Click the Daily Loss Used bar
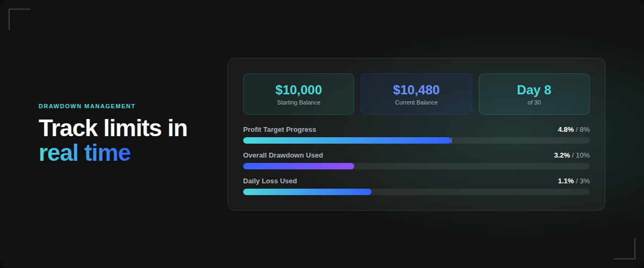 tap(416, 192)
